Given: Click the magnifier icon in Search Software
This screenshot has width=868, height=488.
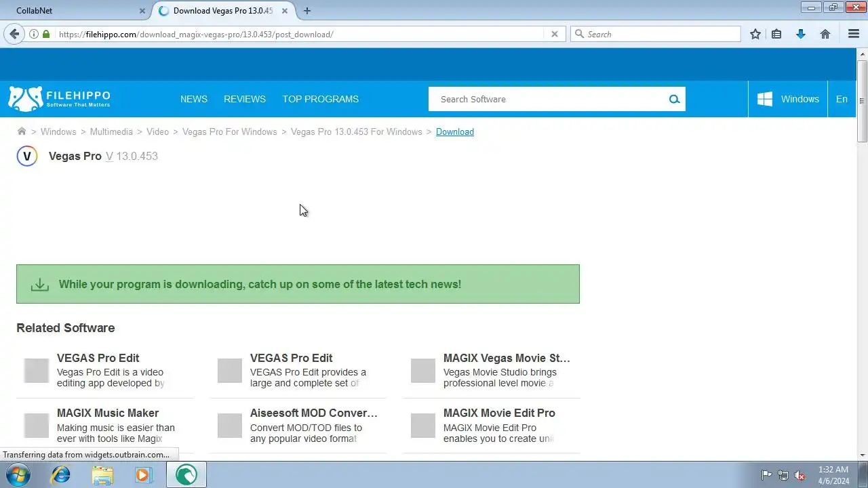Looking at the screenshot, I should 674,99.
